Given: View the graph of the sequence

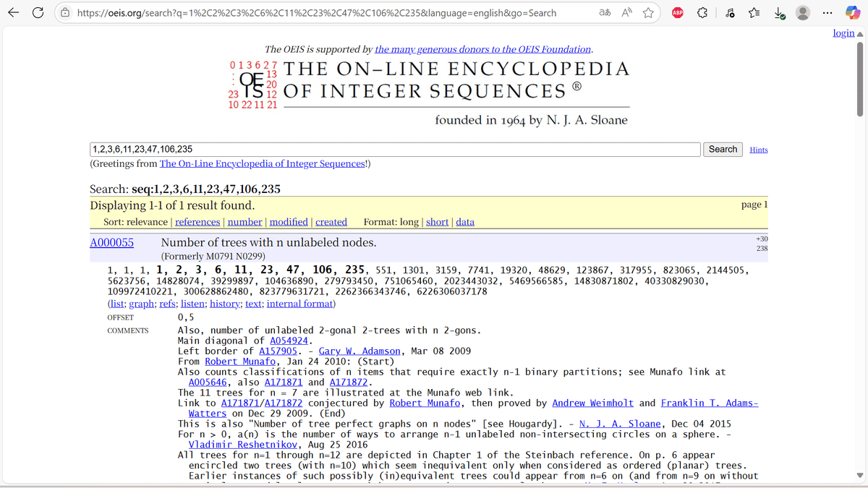Looking at the screenshot, I should pyautogui.click(x=142, y=303).
